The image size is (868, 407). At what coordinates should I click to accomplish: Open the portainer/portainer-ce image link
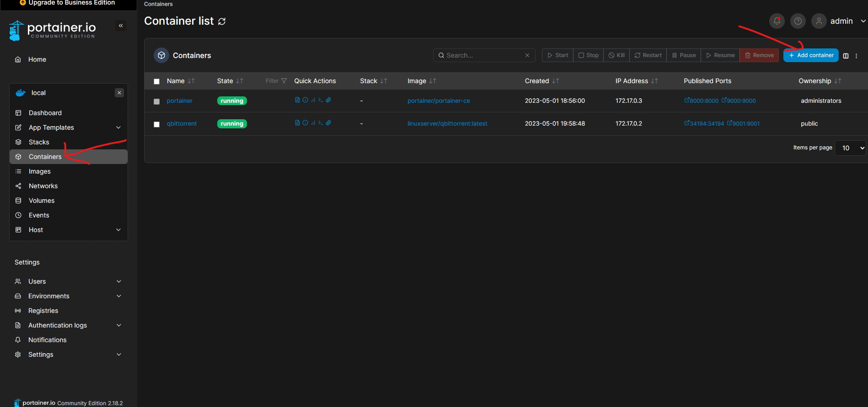click(x=439, y=100)
